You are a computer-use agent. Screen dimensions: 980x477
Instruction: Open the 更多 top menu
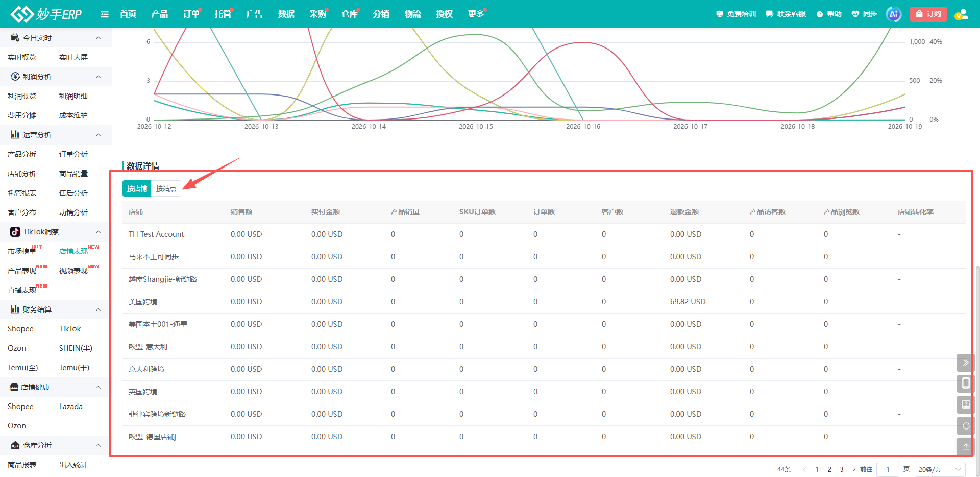pyautogui.click(x=476, y=14)
